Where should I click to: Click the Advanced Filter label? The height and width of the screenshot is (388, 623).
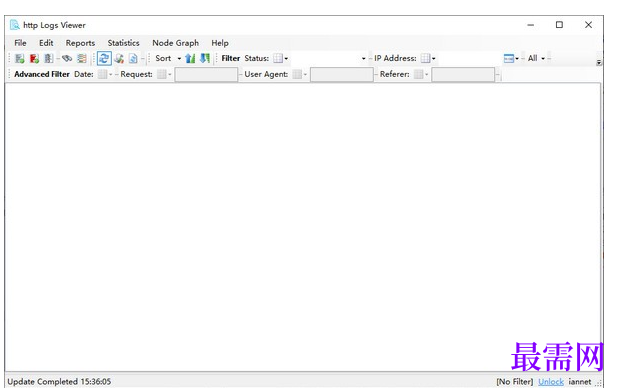(42, 74)
